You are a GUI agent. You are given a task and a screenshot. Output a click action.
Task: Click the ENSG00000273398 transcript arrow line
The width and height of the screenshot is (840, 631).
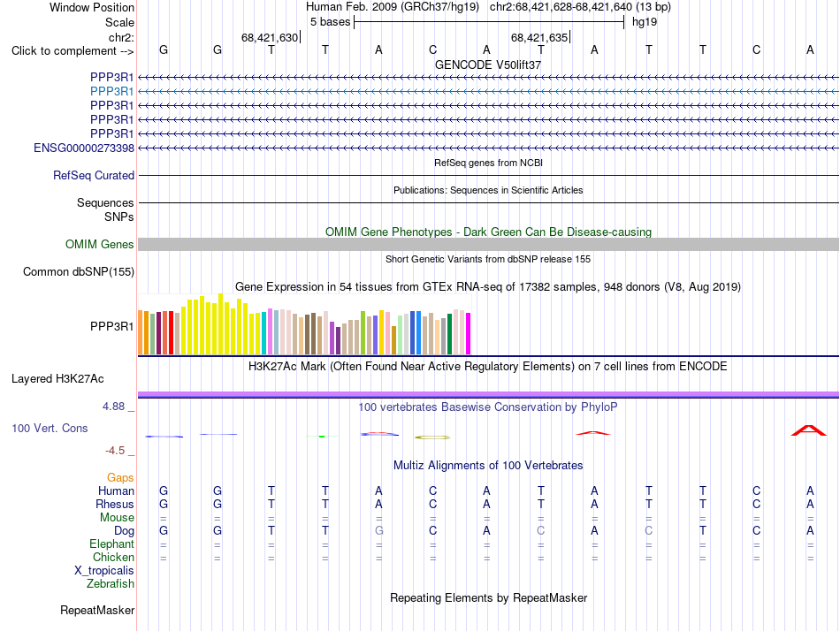pyautogui.click(x=488, y=148)
